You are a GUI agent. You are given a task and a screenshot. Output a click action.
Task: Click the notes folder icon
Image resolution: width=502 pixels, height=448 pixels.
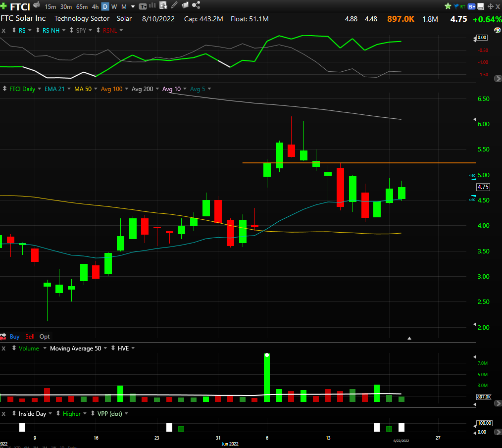click(185, 5)
